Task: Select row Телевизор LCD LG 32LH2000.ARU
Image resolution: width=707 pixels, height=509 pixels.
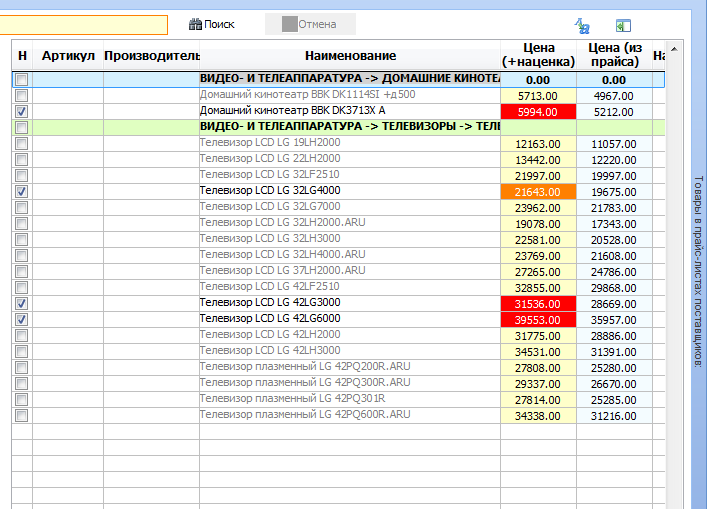Action: click(338, 224)
